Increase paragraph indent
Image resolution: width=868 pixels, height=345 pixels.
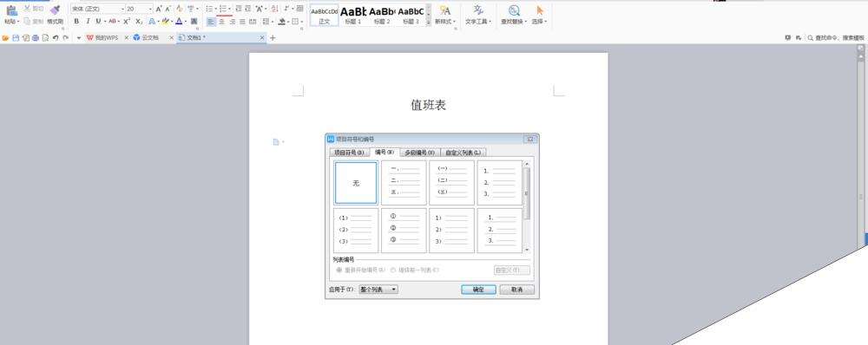pos(248,9)
